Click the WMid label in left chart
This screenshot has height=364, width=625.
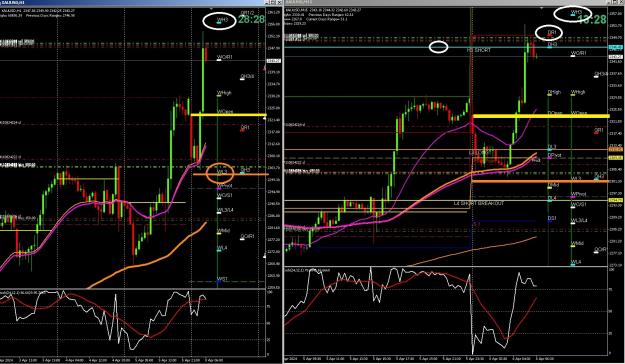223,231
